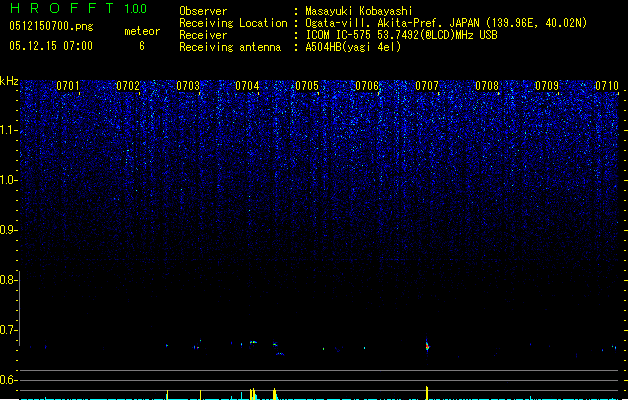
Task: Click the meteor count value 6
Action: pos(142,46)
